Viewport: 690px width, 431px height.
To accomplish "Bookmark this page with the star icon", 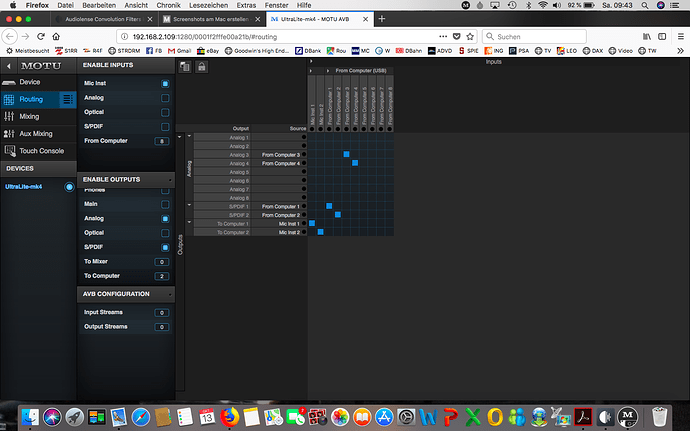I will [470, 37].
